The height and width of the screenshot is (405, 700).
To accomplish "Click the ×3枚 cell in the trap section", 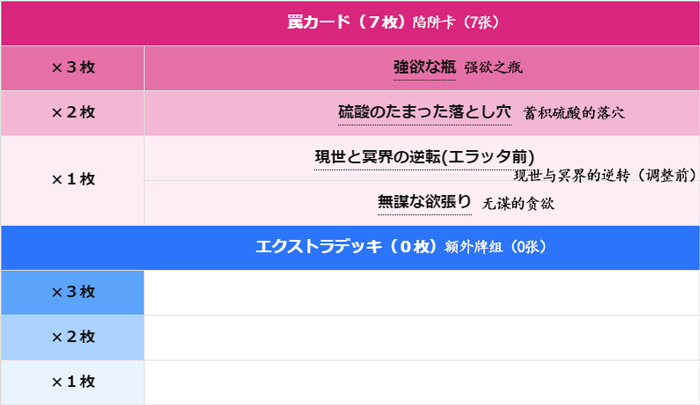I will click(x=72, y=68).
